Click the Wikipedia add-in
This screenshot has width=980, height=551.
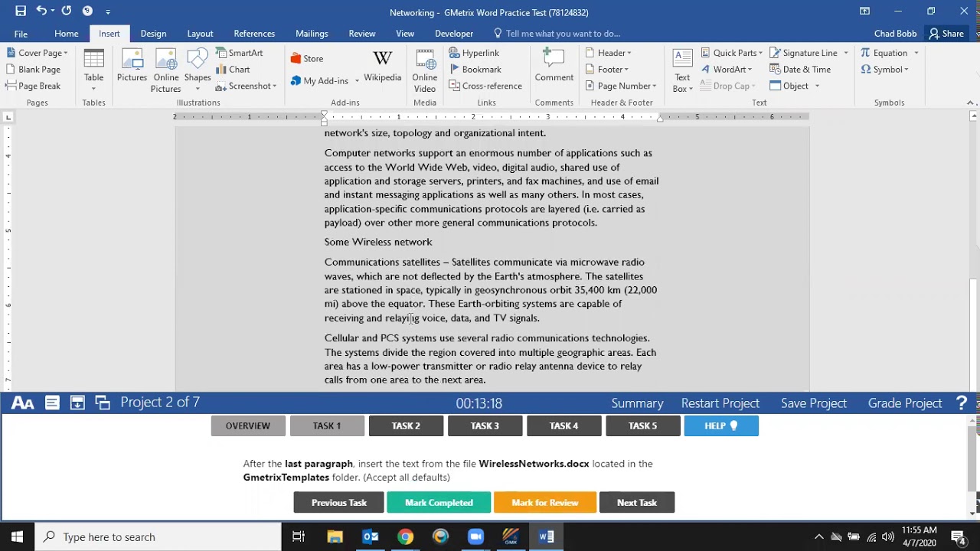[382, 66]
